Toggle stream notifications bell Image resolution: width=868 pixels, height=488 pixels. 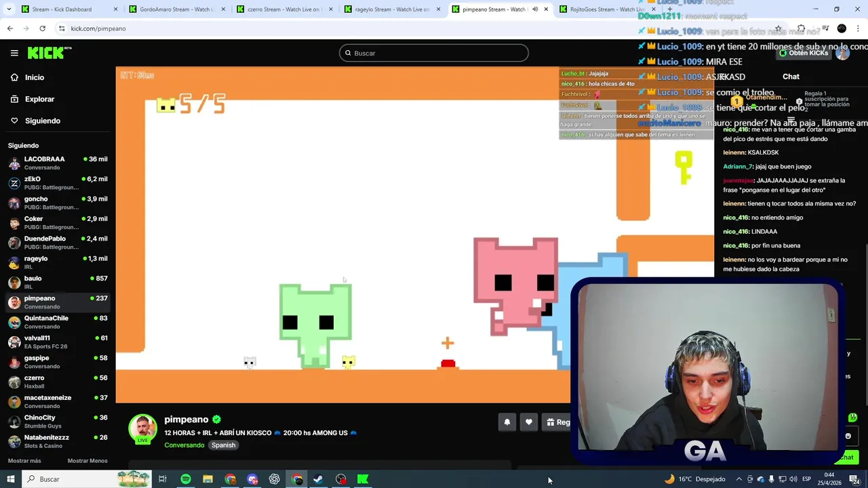click(507, 422)
